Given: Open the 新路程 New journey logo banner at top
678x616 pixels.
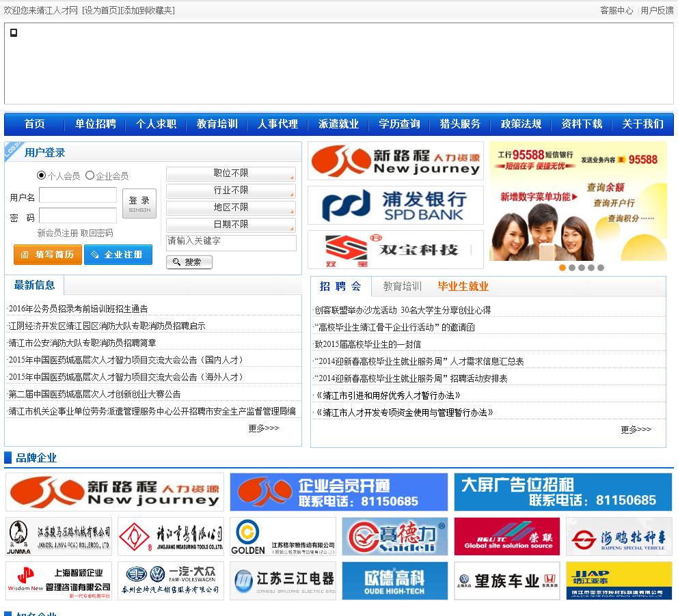Looking at the screenshot, I should pyautogui.click(x=396, y=161).
